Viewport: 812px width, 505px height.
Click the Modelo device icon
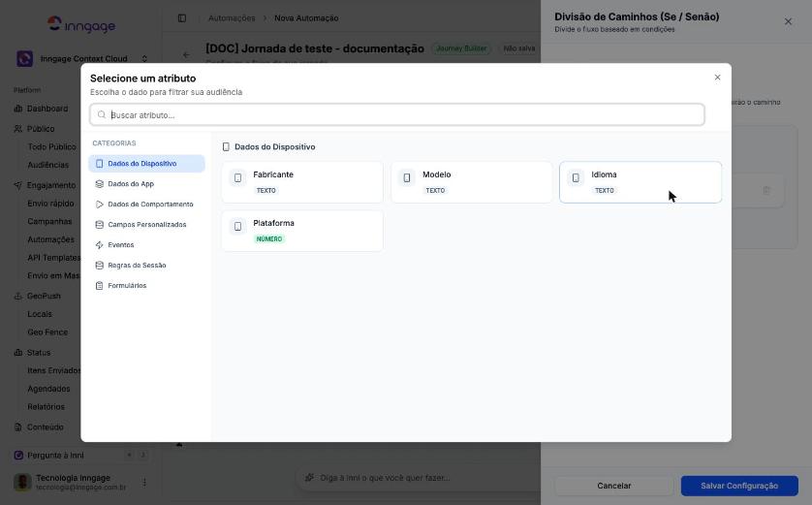407,178
